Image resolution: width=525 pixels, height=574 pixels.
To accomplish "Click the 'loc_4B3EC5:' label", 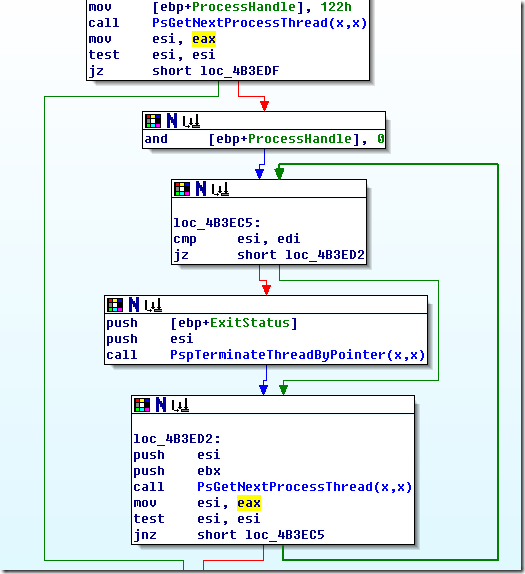I will coord(217,223).
